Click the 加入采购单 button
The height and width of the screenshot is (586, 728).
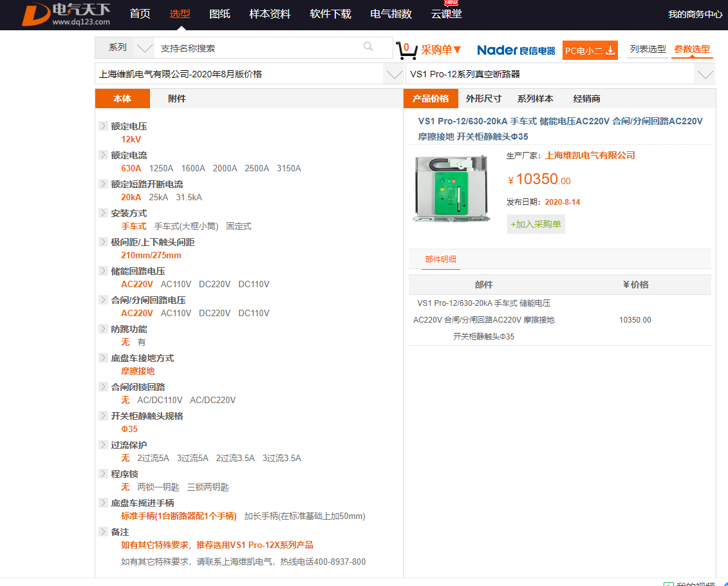(536, 224)
